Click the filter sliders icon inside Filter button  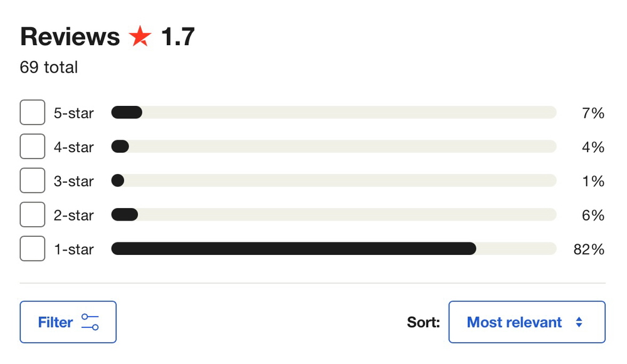(x=90, y=322)
